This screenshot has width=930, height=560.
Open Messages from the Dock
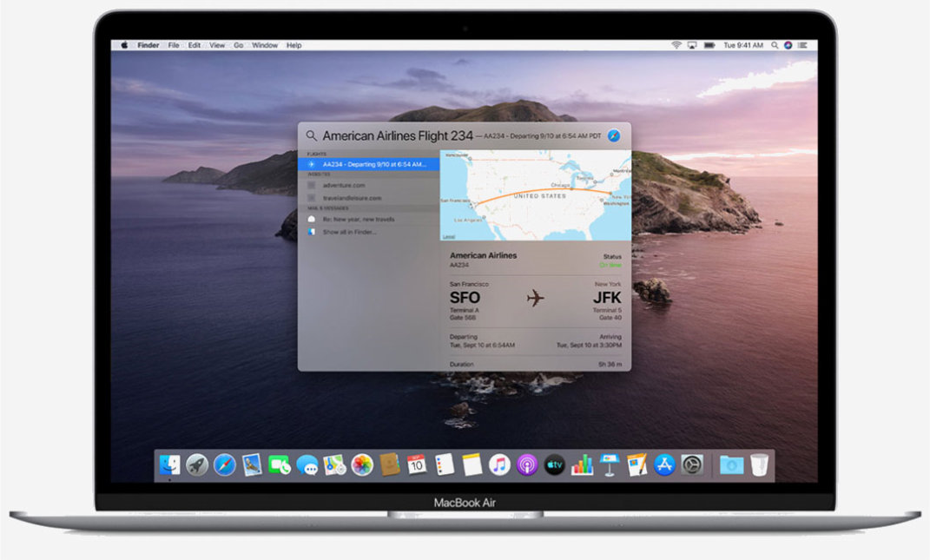click(x=307, y=465)
